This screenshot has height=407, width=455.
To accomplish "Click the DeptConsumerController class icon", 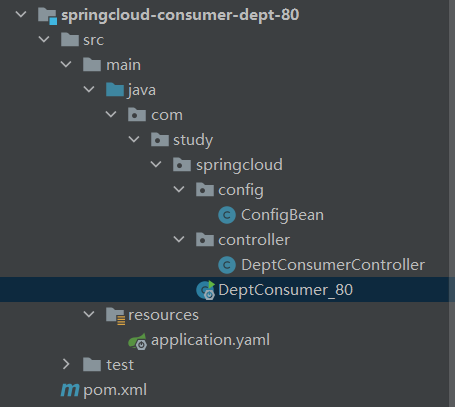I will 227,265.
